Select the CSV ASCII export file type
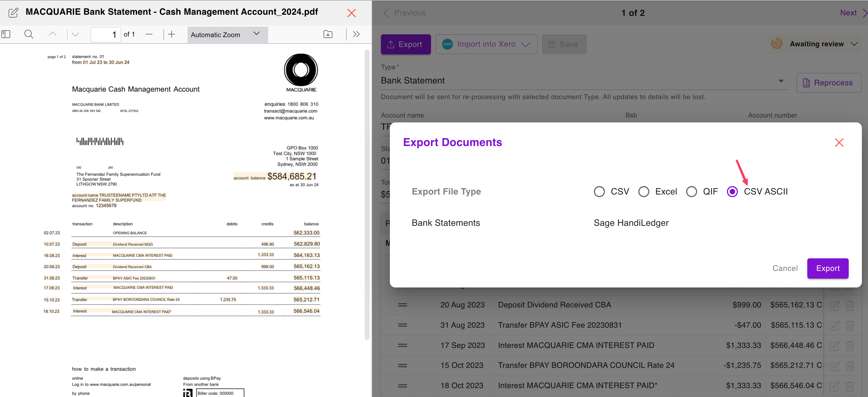 (x=732, y=191)
